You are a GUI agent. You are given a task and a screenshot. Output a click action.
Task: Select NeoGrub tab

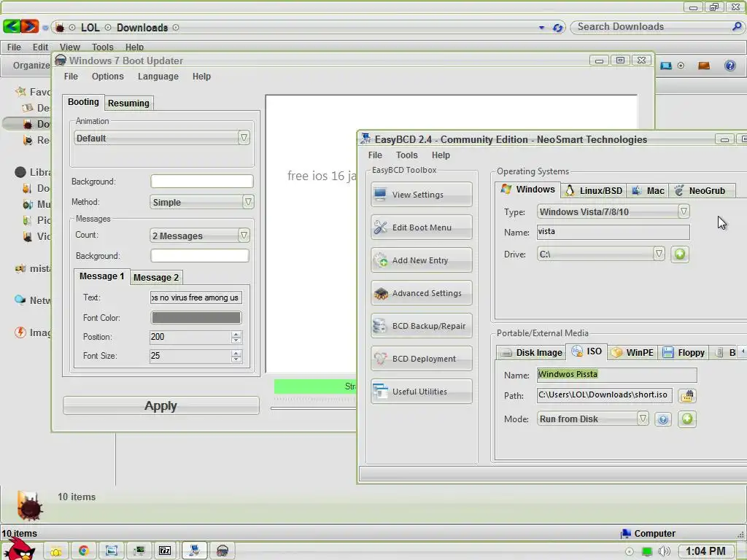point(701,190)
